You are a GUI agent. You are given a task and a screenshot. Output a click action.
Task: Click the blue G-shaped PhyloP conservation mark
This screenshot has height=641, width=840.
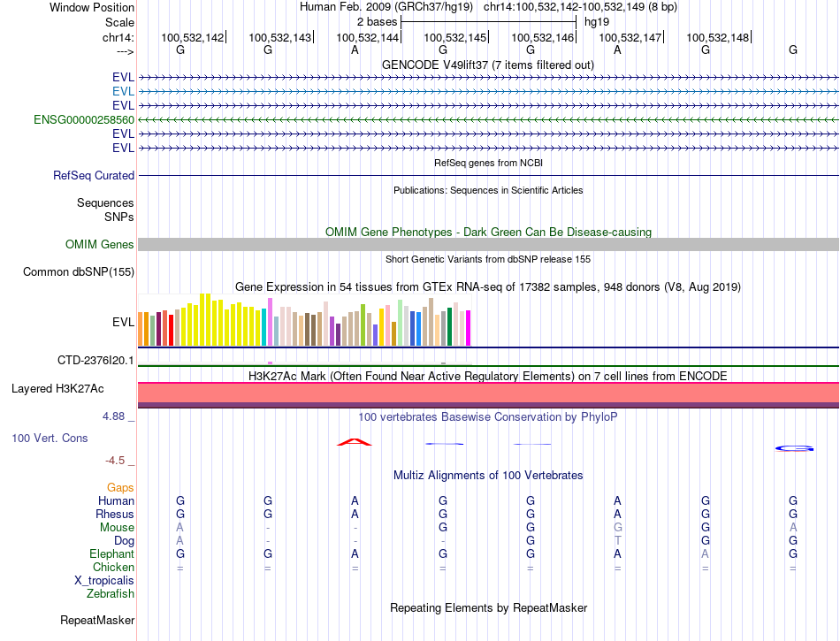793,448
